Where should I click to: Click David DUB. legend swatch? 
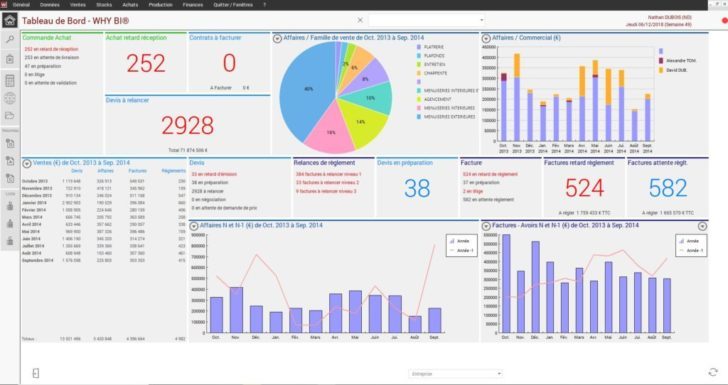(x=661, y=70)
